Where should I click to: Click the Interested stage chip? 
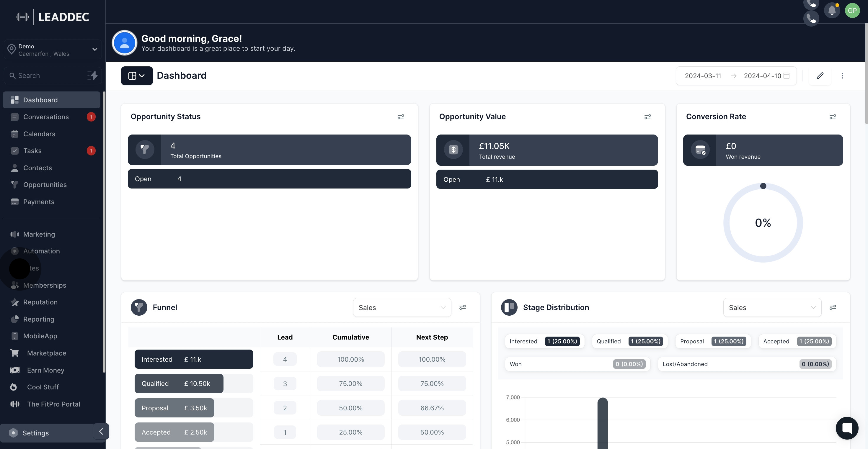(544, 341)
